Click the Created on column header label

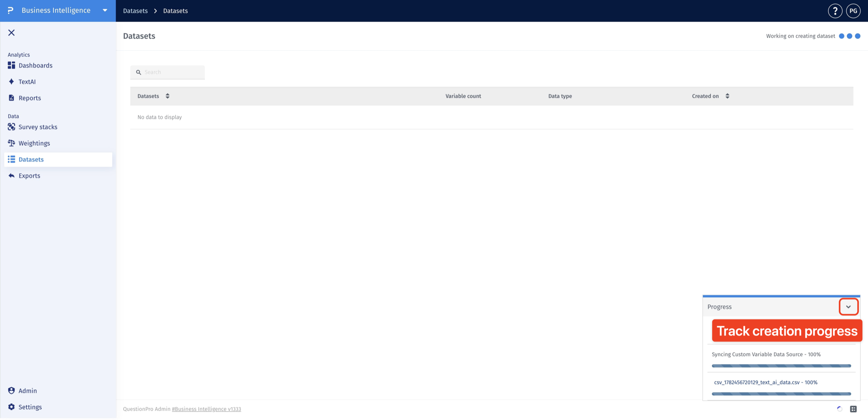(x=705, y=96)
